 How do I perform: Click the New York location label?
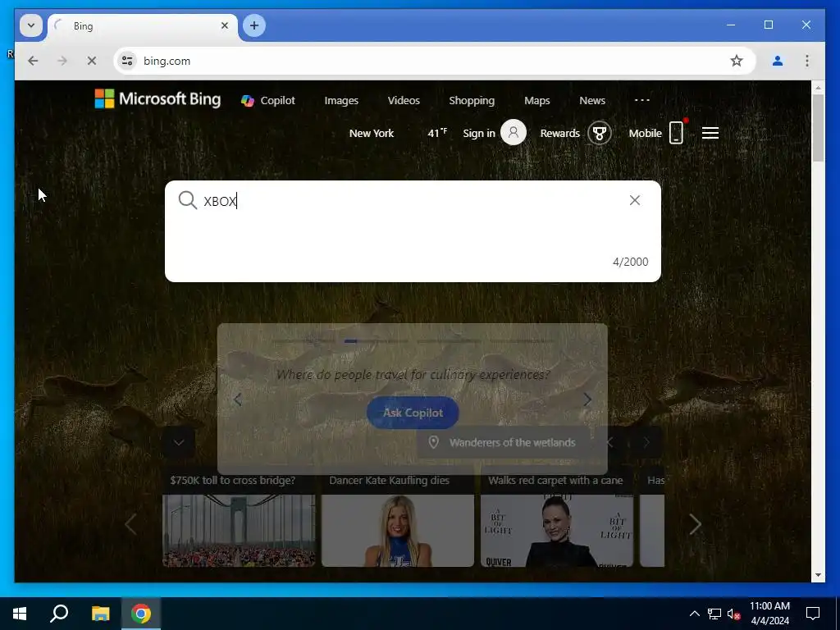(x=372, y=134)
